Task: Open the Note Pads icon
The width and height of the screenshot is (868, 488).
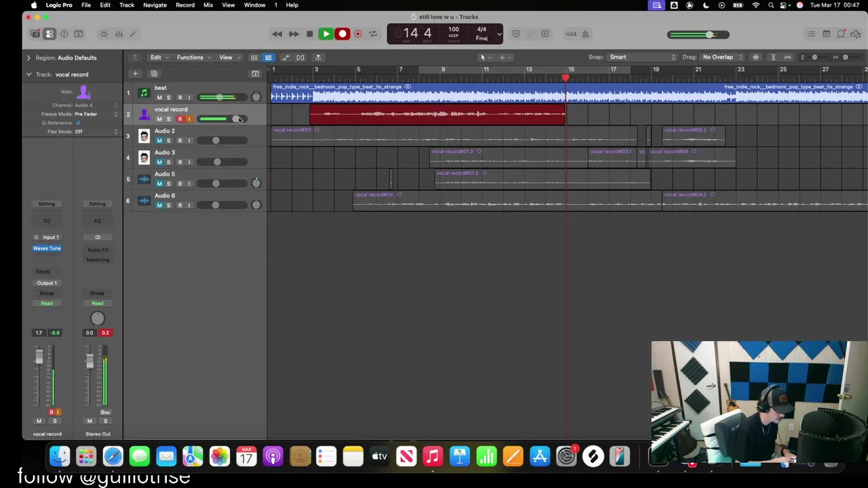Action: (826, 34)
